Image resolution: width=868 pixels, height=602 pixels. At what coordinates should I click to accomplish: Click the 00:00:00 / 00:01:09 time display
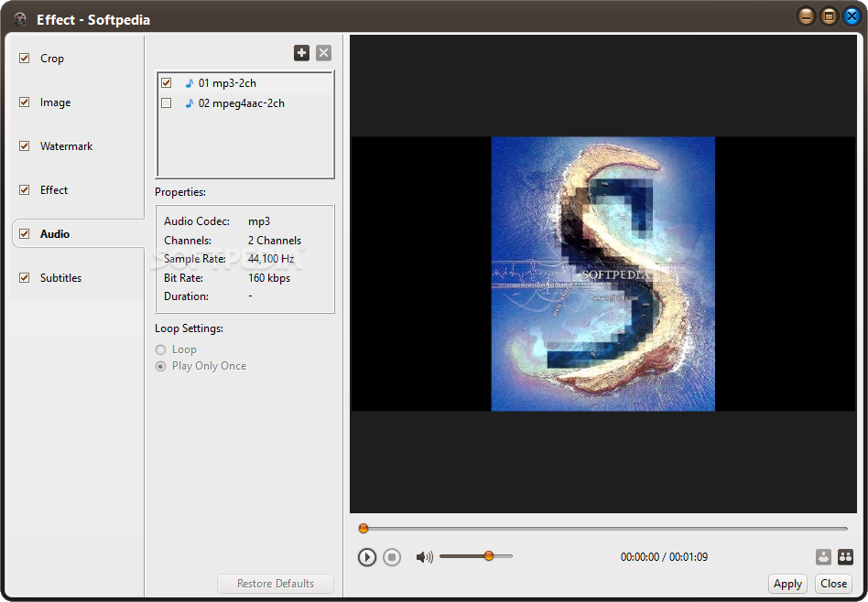pos(665,557)
